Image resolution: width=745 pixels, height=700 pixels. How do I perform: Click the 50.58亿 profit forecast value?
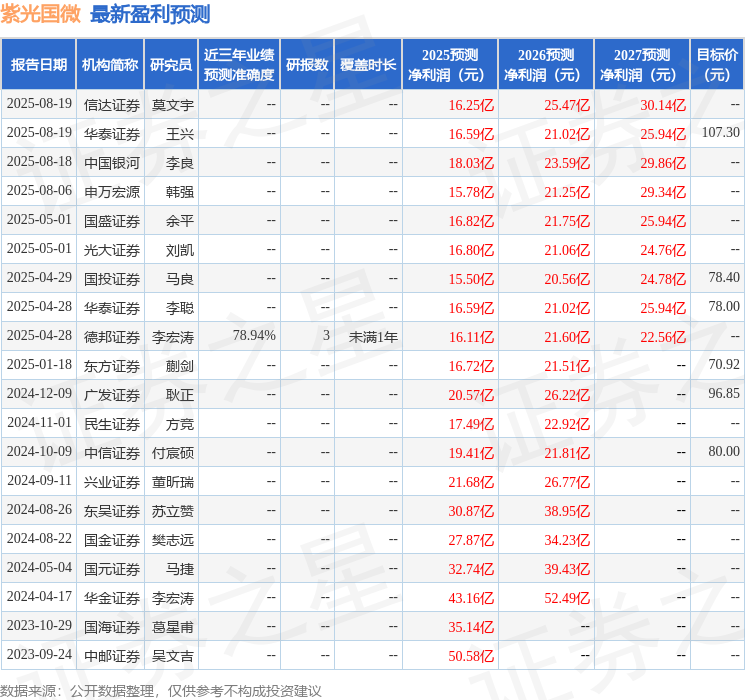click(x=471, y=656)
